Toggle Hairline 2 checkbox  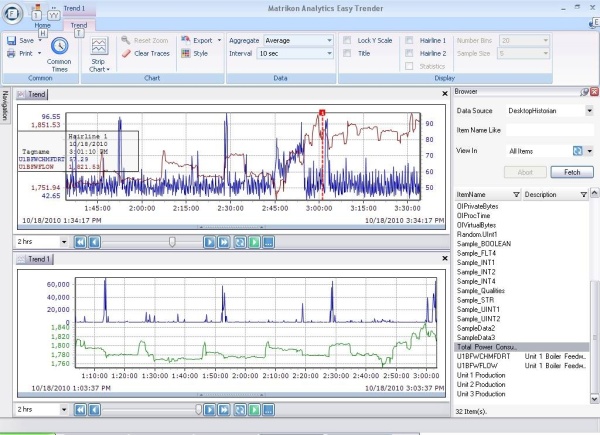coord(409,53)
